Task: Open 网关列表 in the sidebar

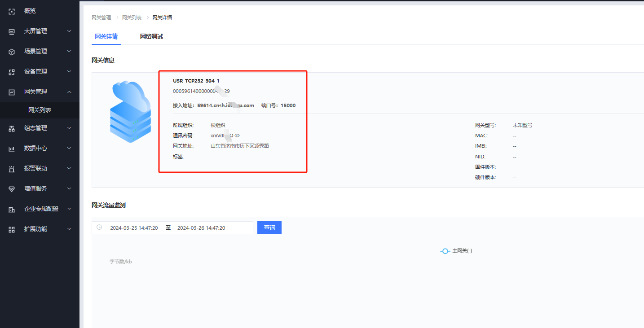Action: tap(40, 110)
